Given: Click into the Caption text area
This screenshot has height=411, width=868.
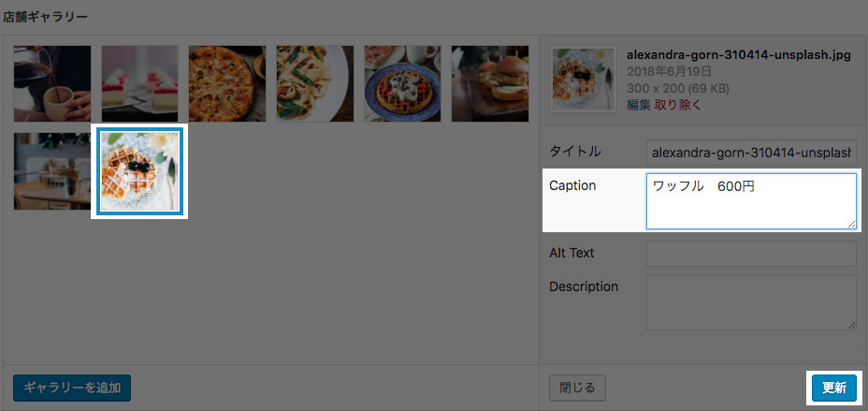Looking at the screenshot, I should click(751, 201).
